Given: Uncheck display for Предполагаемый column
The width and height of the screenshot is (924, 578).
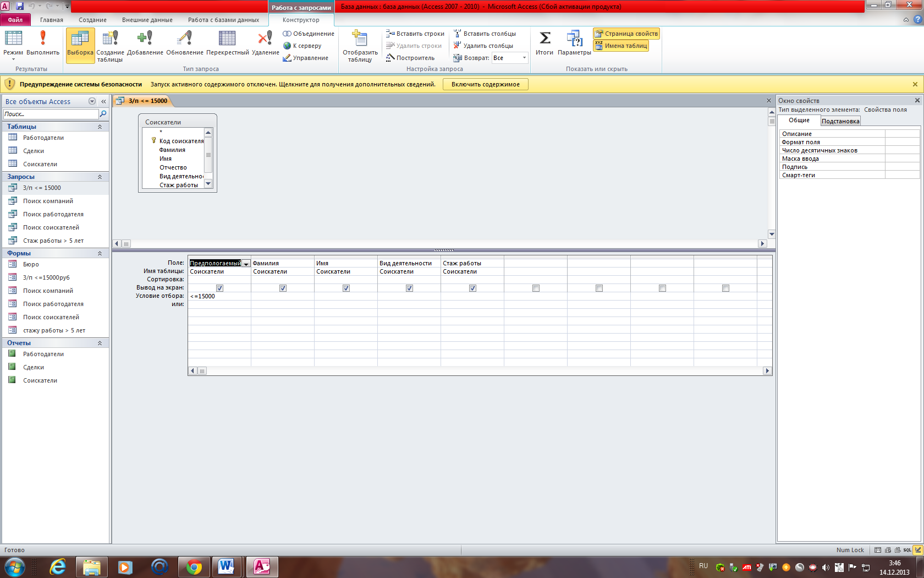Looking at the screenshot, I should click(219, 288).
